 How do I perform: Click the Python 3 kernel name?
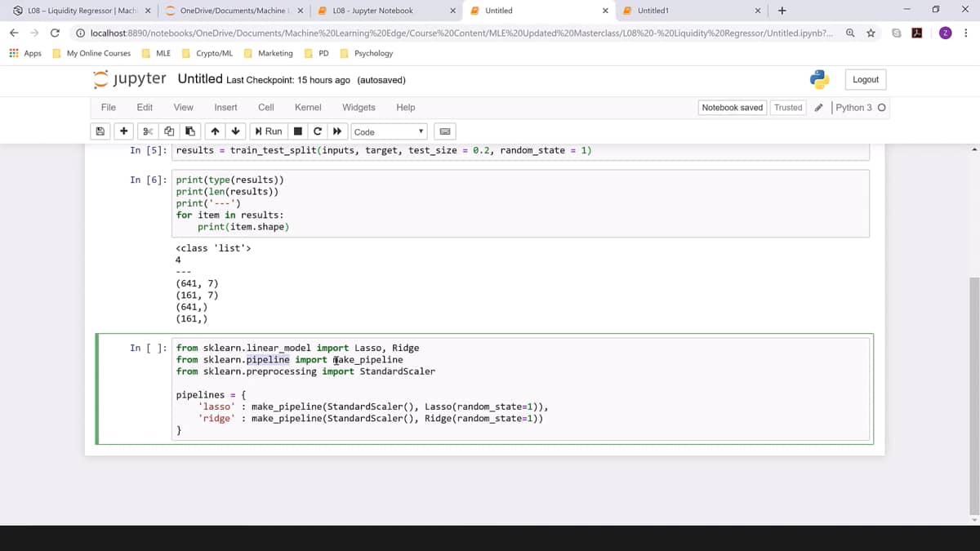(853, 107)
